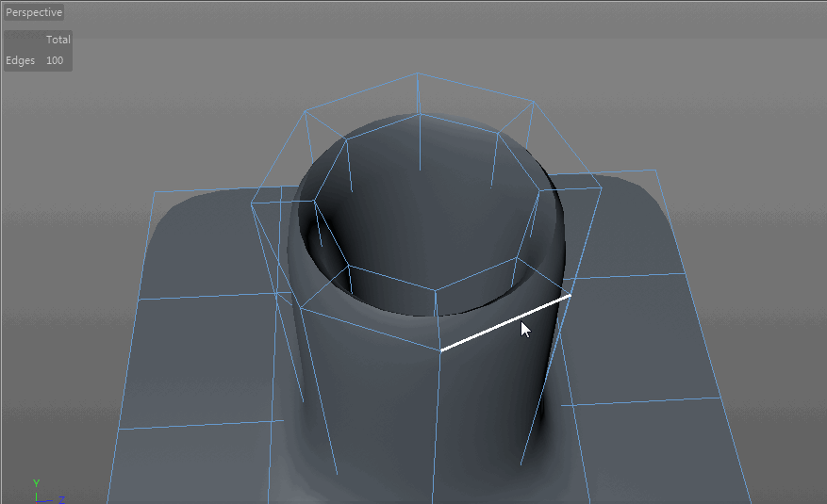Click the green Y axis label
Image resolution: width=827 pixels, height=504 pixels.
[x=36, y=483]
